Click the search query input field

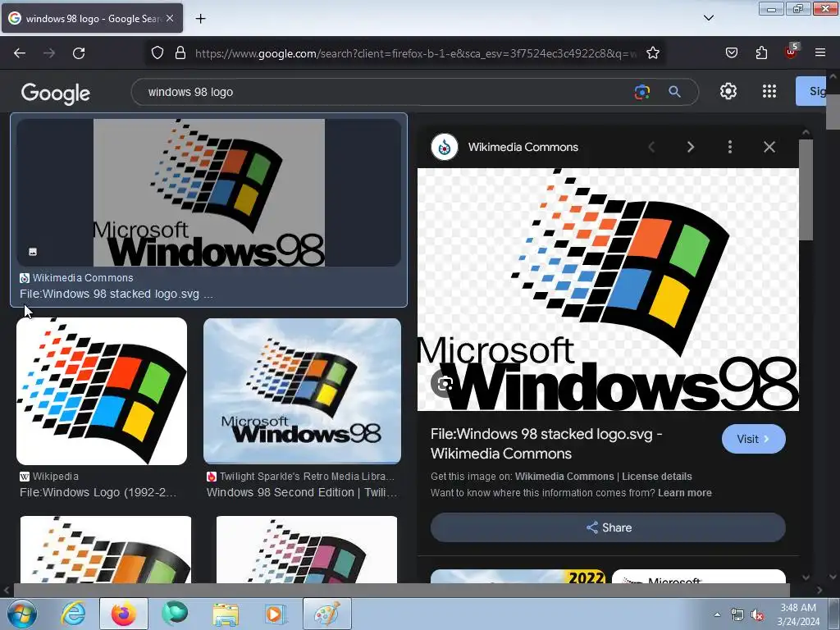coord(386,92)
